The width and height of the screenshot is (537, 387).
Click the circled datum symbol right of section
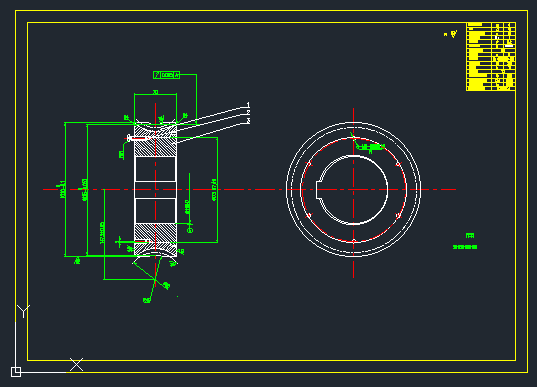(190, 230)
